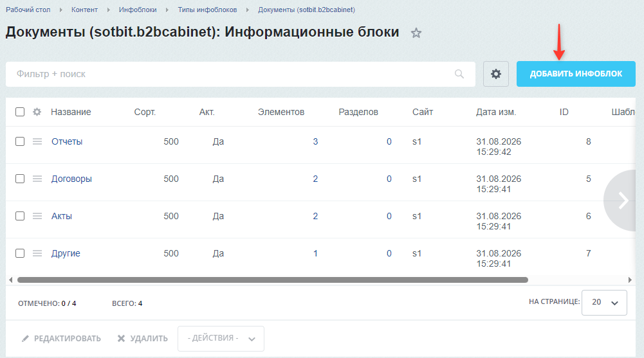This screenshot has height=358, width=644.
Task: Open Документы (sotbit.b2bcabinet) breadcrumb
Action: pyautogui.click(x=306, y=10)
